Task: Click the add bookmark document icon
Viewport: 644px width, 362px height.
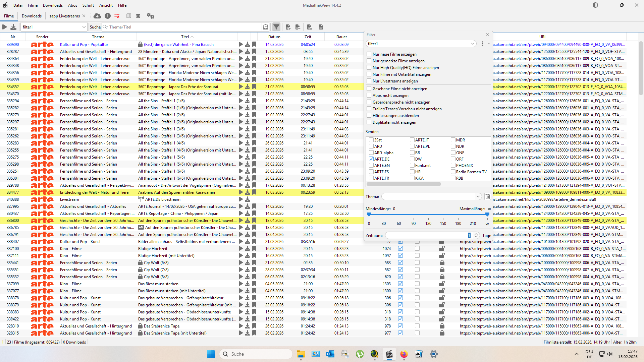Action: [288, 27]
